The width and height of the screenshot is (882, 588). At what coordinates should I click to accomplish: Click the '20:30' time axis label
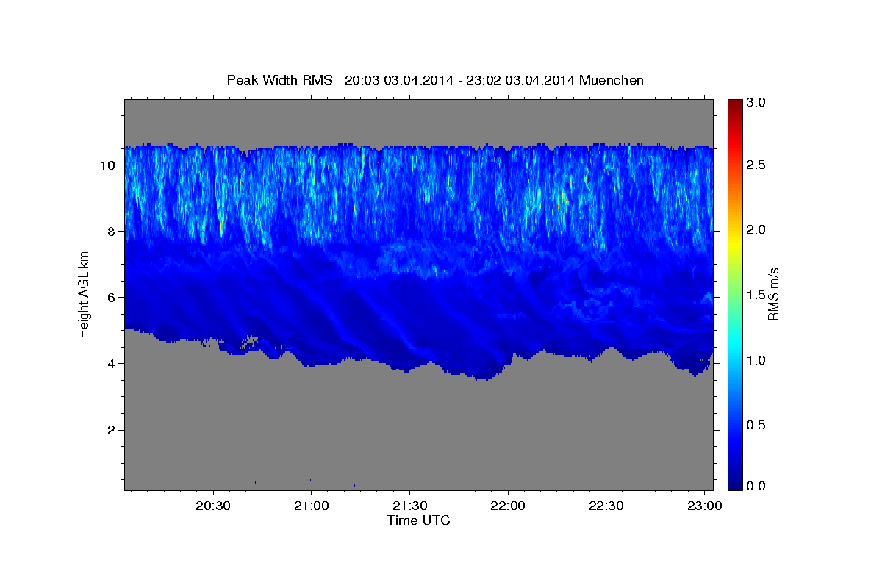[x=214, y=506]
